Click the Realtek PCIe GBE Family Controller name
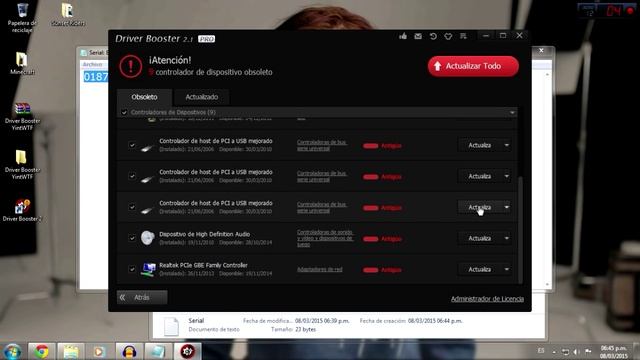640x360 pixels. point(203,265)
